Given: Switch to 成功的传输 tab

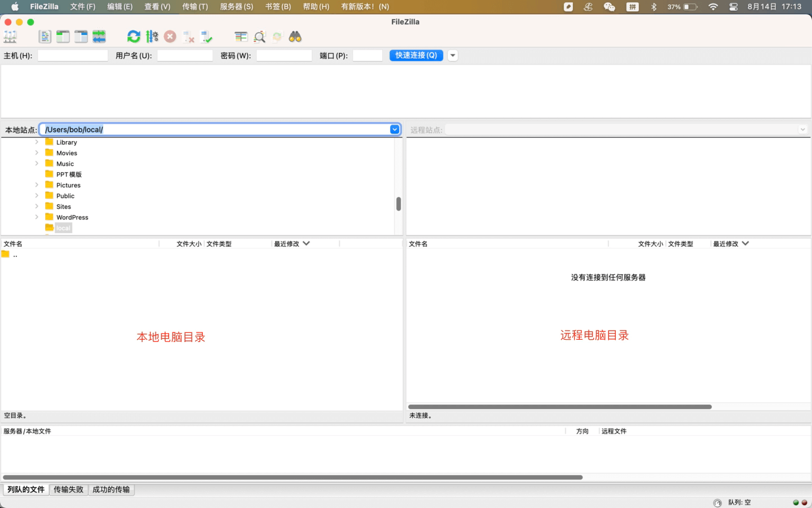Looking at the screenshot, I should pos(111,489).
